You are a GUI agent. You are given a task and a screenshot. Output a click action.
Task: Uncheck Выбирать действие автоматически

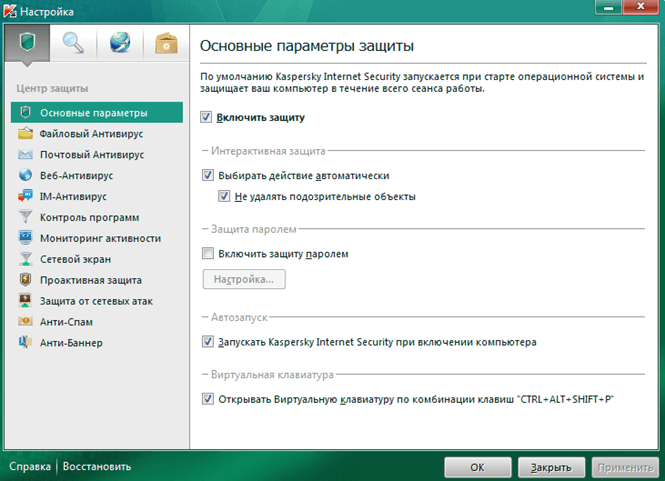click(x=207, y=175)
